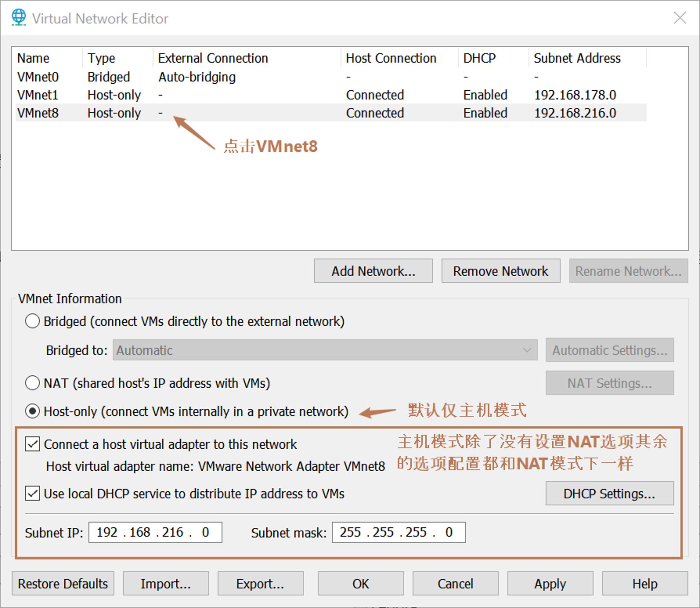Click the 192.168.216.0 subnet cell in list
The image size is (700, 608).
575,113
